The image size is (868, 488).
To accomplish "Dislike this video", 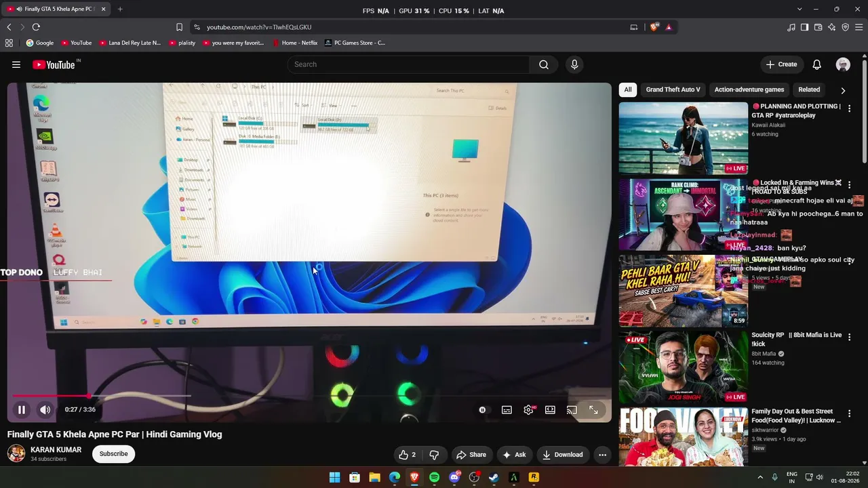I will coord(434,455).
